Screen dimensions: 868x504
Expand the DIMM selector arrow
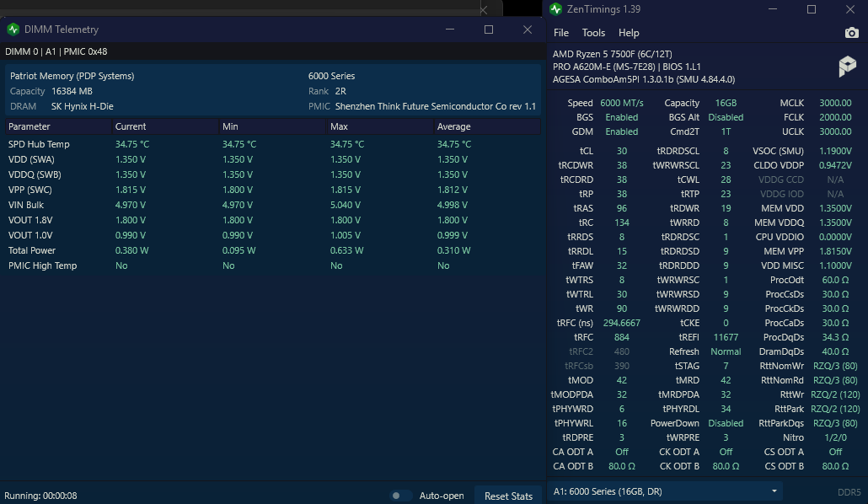774,491
